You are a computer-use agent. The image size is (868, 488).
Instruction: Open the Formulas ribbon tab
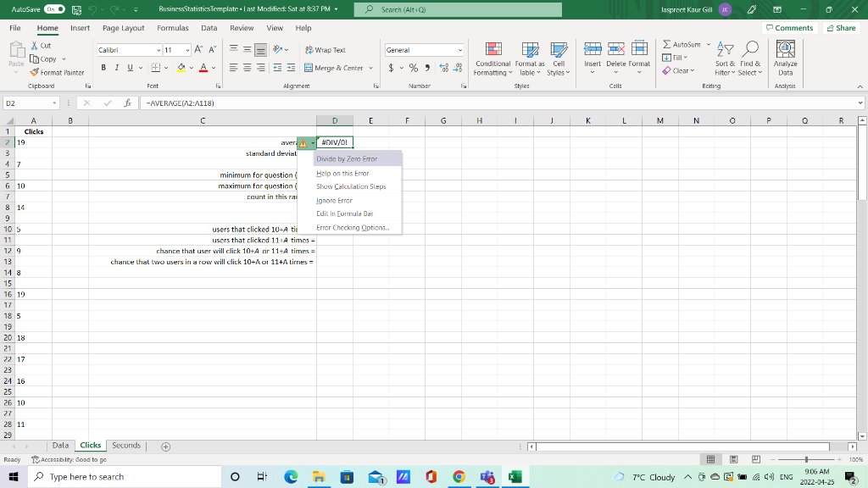(173, 28)
